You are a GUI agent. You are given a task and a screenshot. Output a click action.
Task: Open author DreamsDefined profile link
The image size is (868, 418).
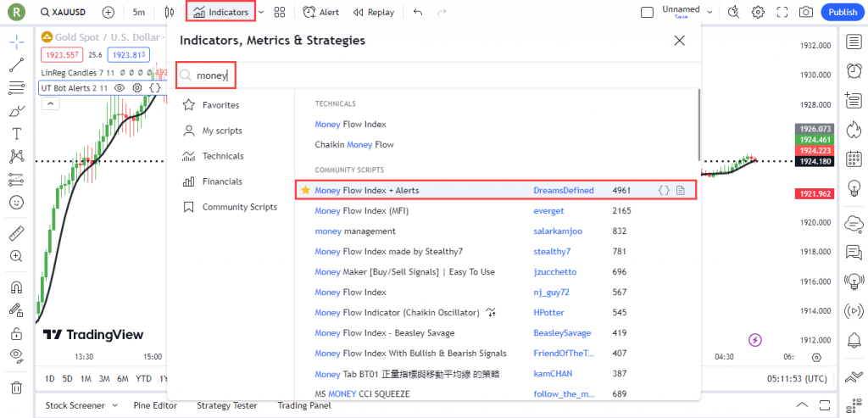coord(564,191)
